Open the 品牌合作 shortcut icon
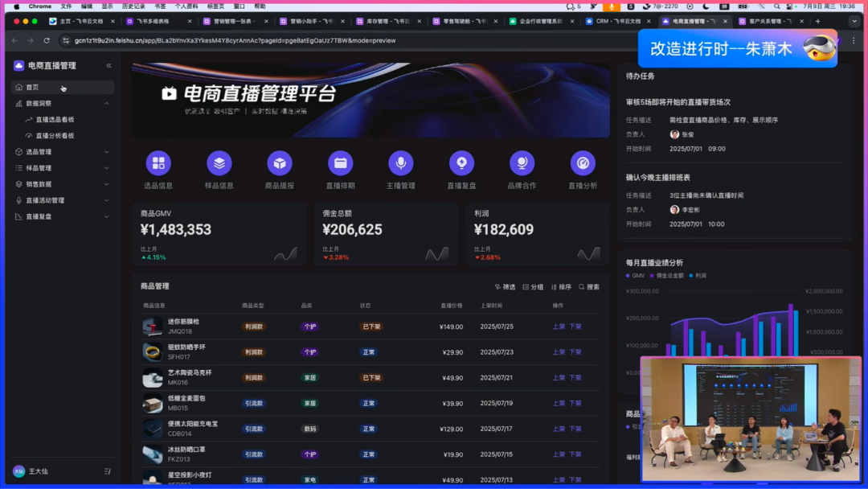Viewport: 868px width, 489px height. [522, 162]
